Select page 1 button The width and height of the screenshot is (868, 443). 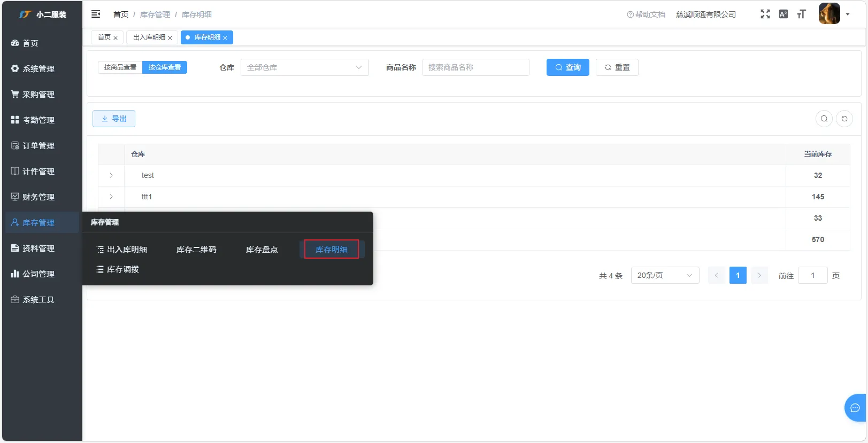(738, 275)
